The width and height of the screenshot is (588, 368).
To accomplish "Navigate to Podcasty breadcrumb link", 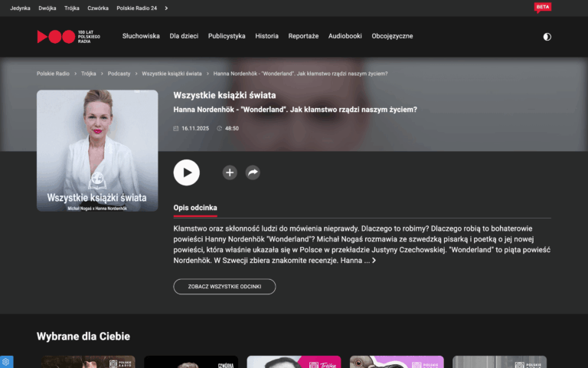I will [x=119, y=74].
